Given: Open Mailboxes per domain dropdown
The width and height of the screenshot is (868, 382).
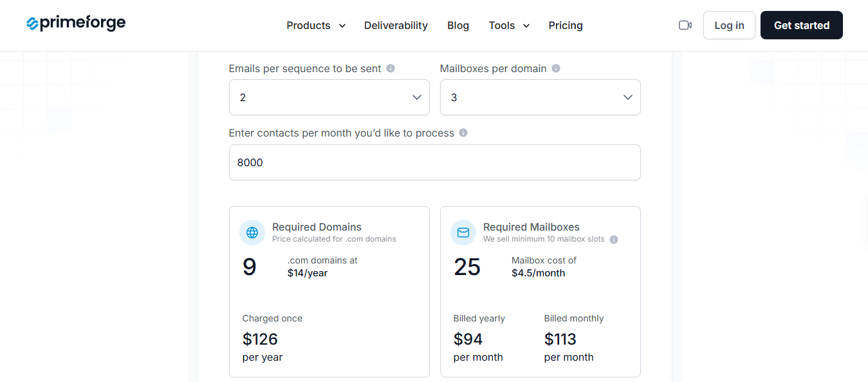Looking at the screenshot, I should coord(540,97).
